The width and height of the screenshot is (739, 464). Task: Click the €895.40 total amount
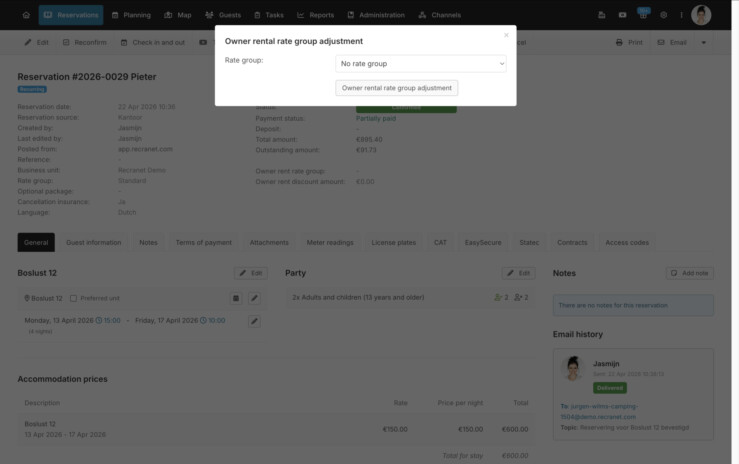coord(369,139)
